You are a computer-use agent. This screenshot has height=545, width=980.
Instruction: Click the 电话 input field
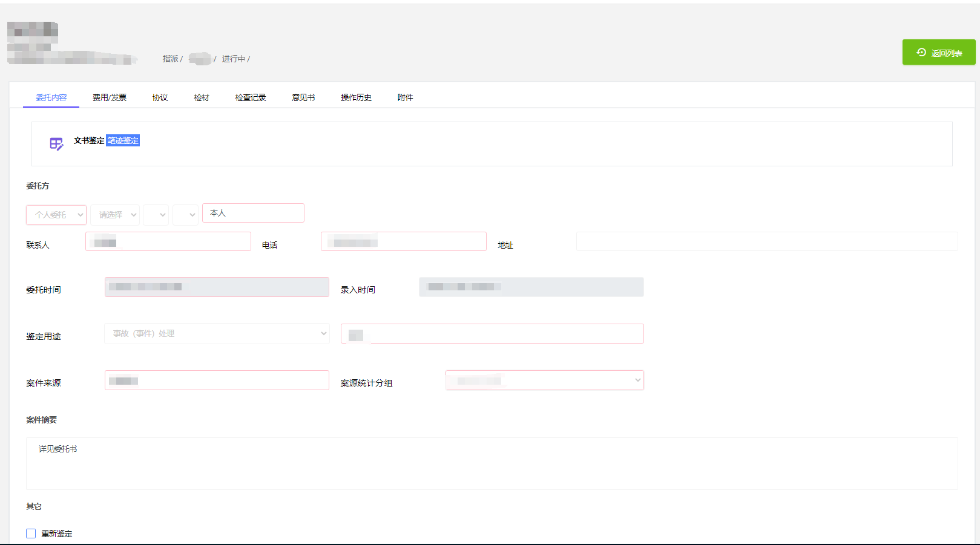404,241
